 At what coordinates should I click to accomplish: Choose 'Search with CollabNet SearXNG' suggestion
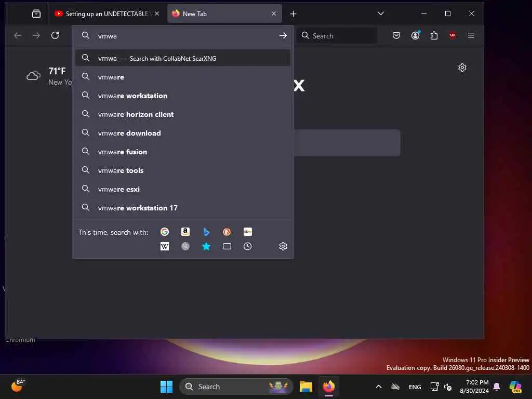tap(183, 58)
